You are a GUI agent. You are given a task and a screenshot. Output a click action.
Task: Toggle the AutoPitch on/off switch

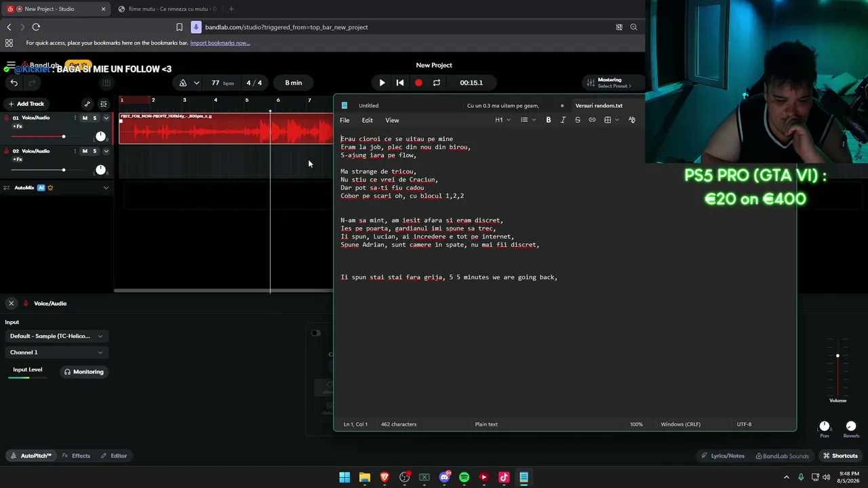pos(316,333)
